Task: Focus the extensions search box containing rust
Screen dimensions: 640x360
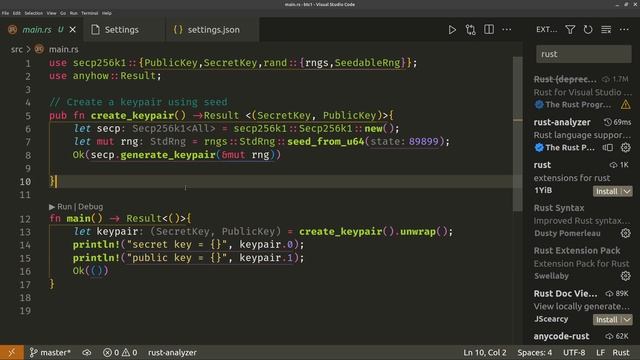Action: click(x=584, y=54)
